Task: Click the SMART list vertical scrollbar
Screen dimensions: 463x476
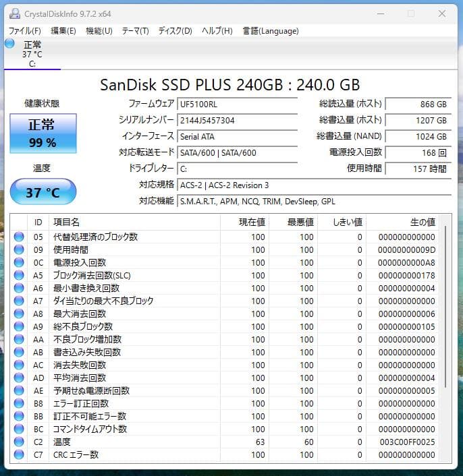Action: [x=445, y=307]
